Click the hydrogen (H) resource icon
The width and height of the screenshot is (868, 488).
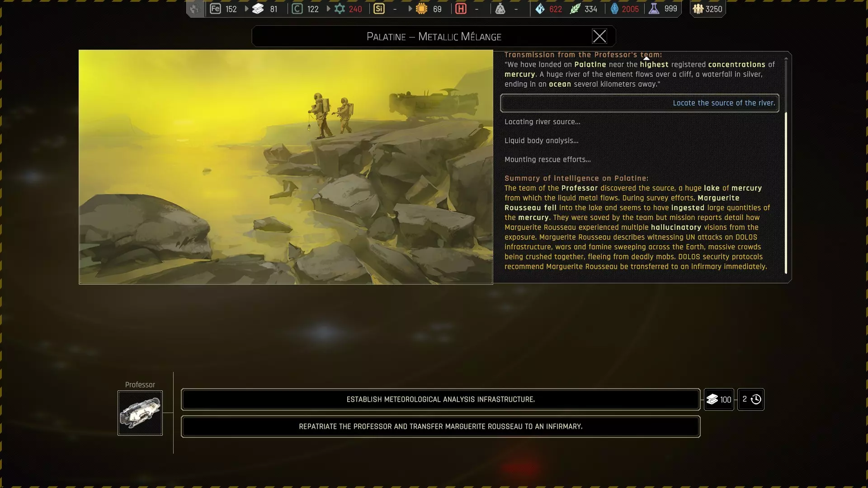[x=461, y=9]
